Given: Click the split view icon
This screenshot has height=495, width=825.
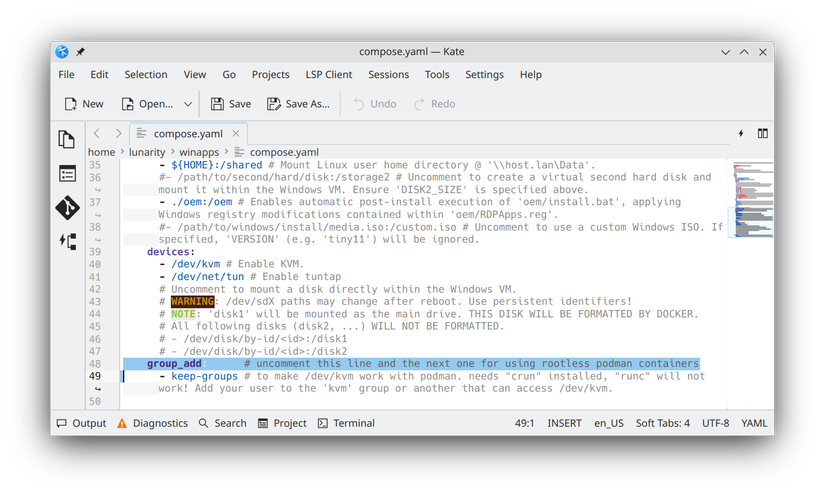Looking at the screenshot, I should 762,134.
